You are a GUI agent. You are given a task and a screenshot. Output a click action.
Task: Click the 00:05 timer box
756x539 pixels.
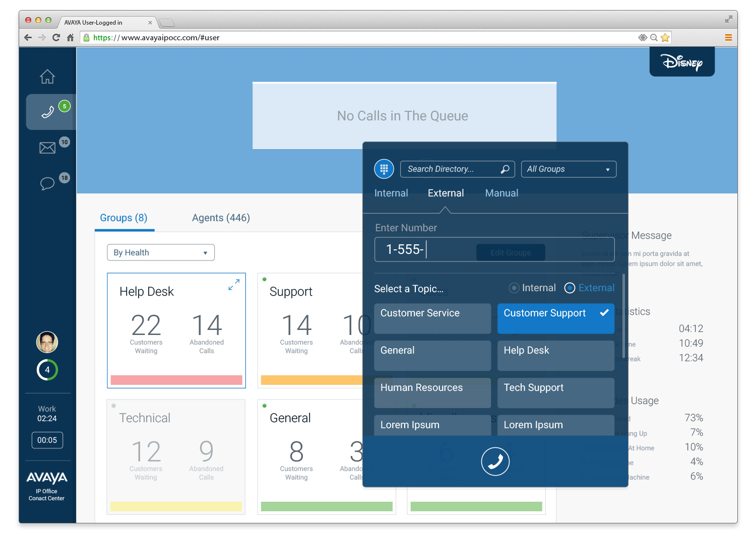pos(47,440)
